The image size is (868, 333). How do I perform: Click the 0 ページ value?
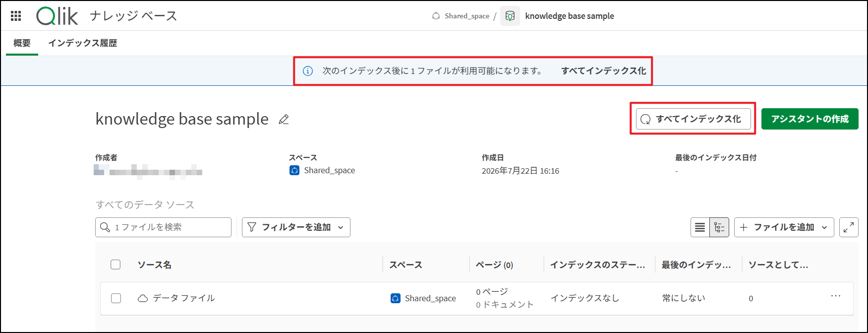click(492, 292)
